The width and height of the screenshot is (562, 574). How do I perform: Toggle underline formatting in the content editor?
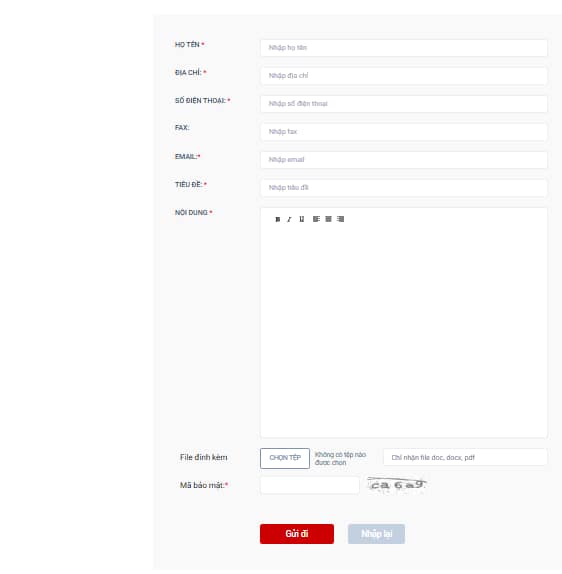pos(301,219)
